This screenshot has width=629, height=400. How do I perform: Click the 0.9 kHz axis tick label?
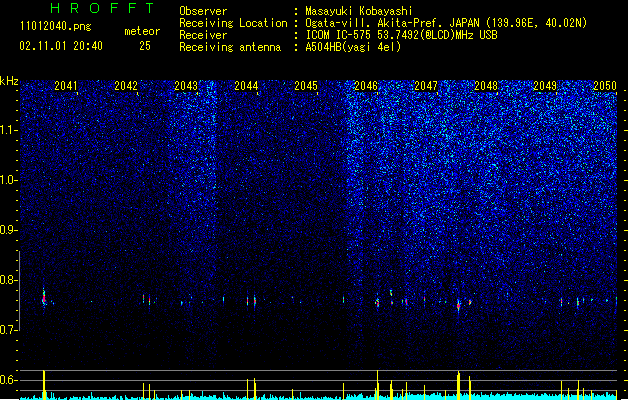click(x=8, y=230)
